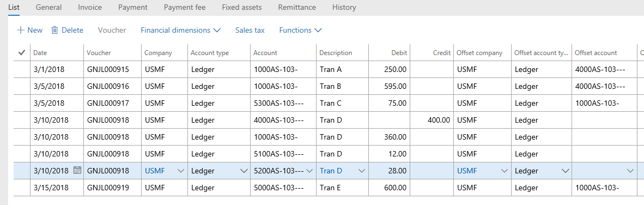Switch to the Invoice tab
Screen dimensions: 644x205
click(90, 8)
